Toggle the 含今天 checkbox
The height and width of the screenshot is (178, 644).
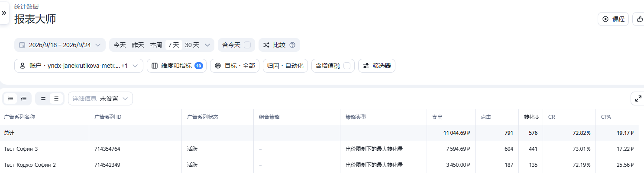point(247,45)
